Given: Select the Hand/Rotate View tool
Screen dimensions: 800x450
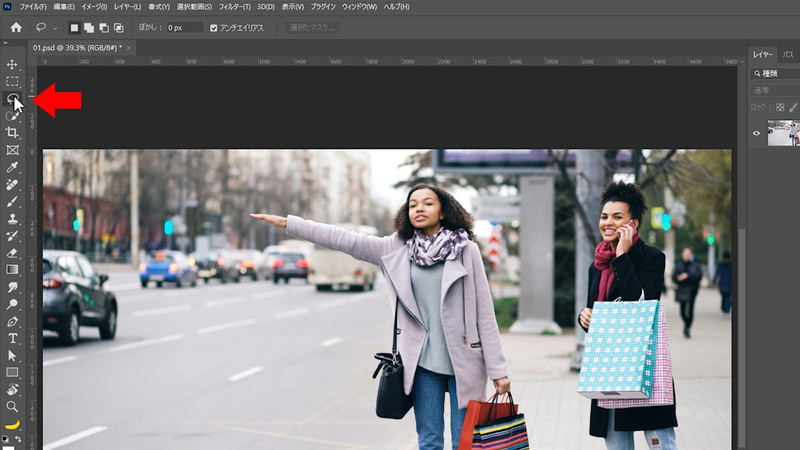Looking at the screenshot, I should click(x=12, y=390).
